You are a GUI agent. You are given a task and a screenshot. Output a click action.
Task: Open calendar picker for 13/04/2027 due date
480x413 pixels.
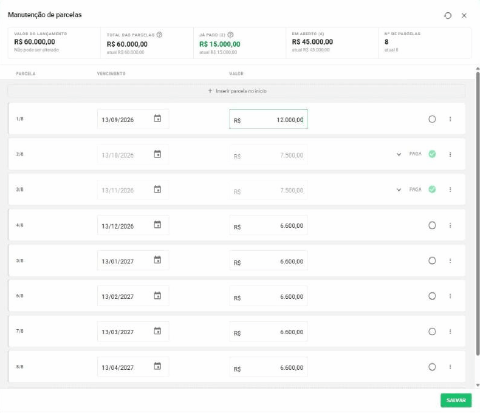tap(157, 366)
